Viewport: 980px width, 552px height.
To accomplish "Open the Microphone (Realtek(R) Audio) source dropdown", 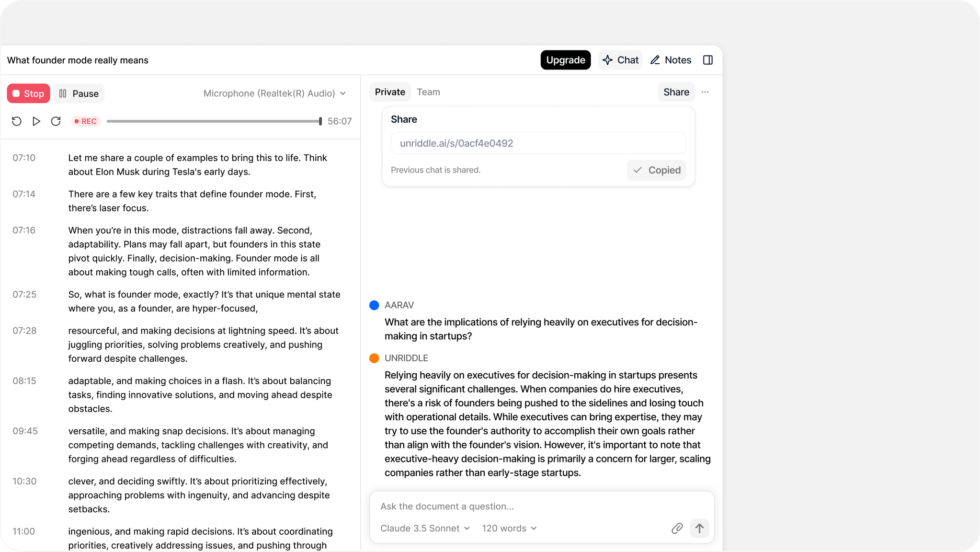I will pyautogui.click(x=274, y=93).
